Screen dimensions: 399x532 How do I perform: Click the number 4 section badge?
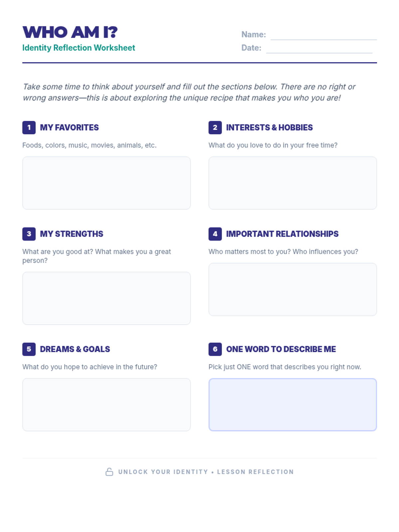pos(215,234)
